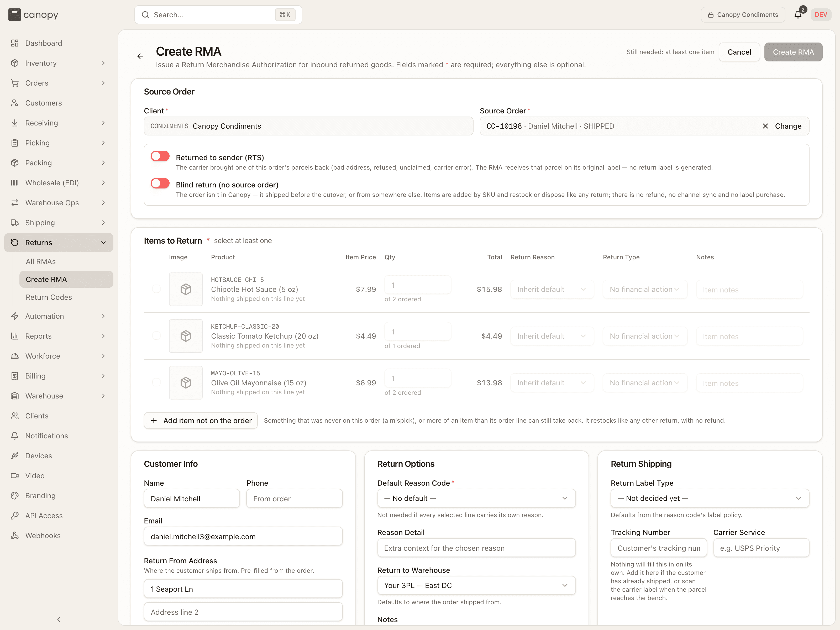Clear the source order with the X icon
Viewport: 840px width, 630px height.
pos(765,126)
